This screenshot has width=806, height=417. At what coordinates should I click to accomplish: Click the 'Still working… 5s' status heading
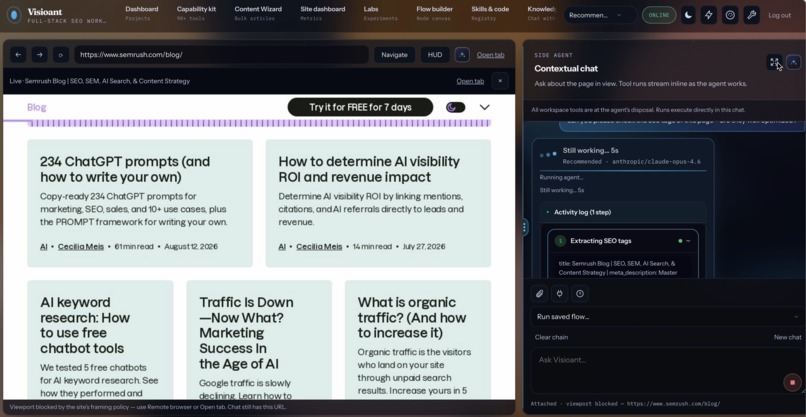point(590,151)
